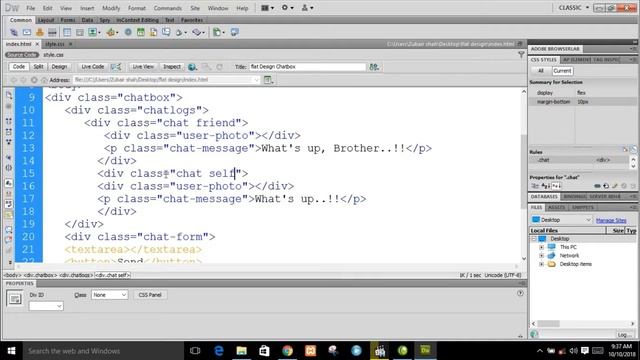Click New CSS Rule icon
The width and height of the screenshot is (640, 360).
[x=606, y=186]
